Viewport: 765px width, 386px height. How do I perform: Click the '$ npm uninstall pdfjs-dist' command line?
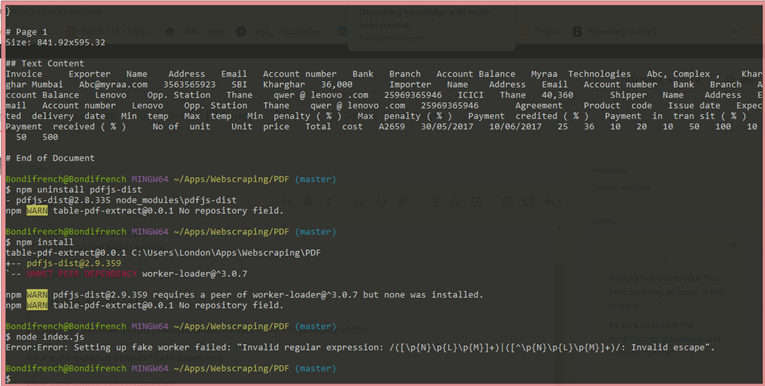coord(74,190)
